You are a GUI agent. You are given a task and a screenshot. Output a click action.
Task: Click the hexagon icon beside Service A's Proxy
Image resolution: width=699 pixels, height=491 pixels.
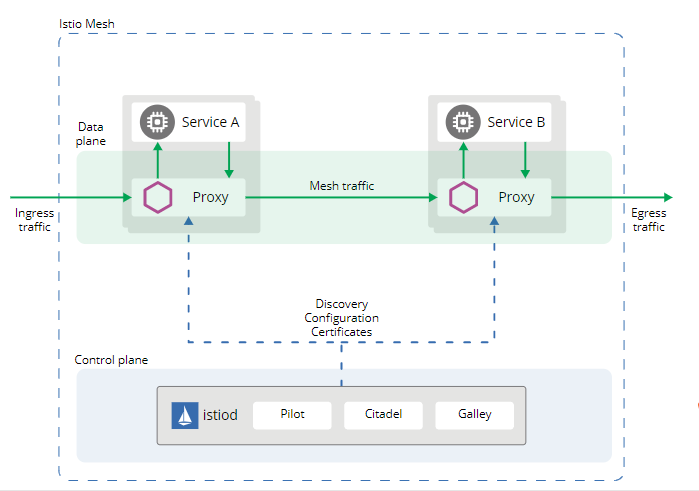pyautogui.click(x=158, y=197)
